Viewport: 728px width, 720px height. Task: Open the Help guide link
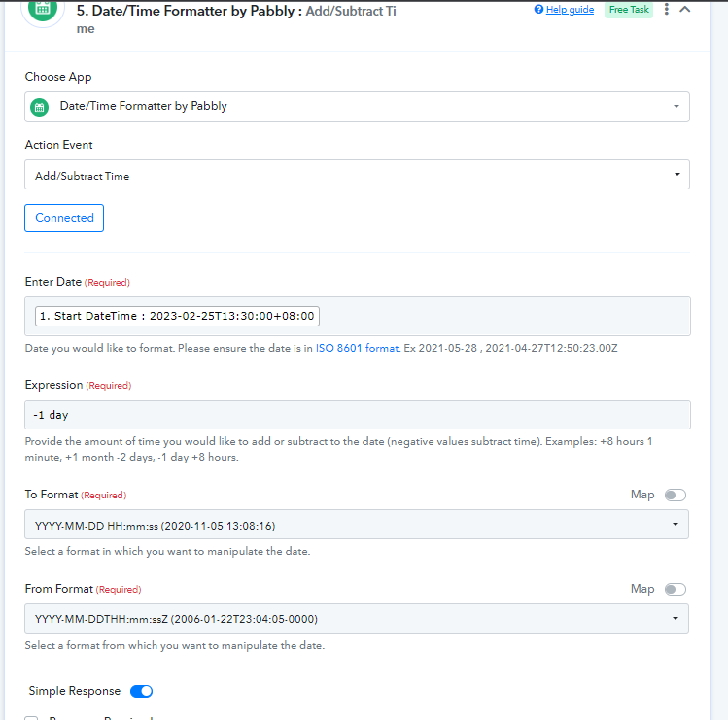coord(570,10)
